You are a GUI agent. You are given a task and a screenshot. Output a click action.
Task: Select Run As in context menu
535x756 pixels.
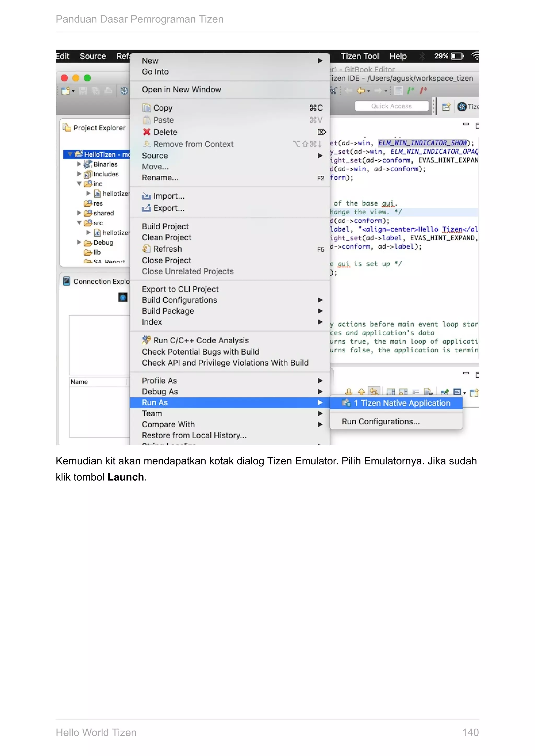tap(230, 402)
